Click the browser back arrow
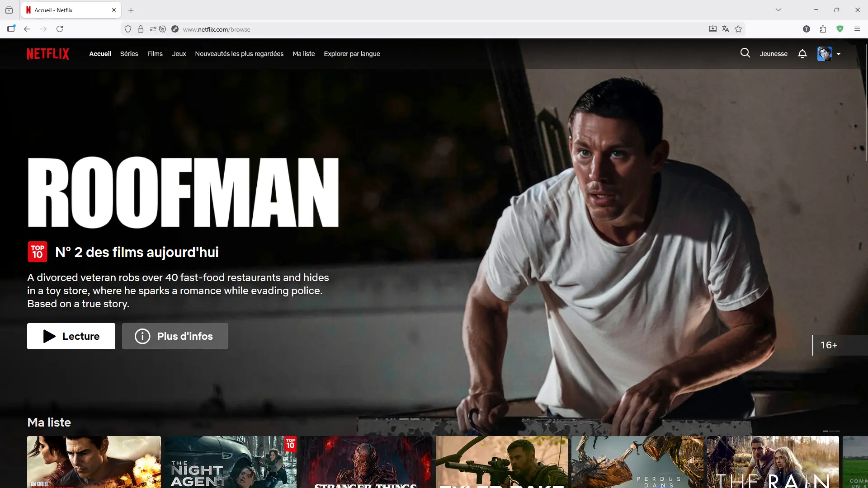This screenshot has height=488, width=868. click(27, 29)
